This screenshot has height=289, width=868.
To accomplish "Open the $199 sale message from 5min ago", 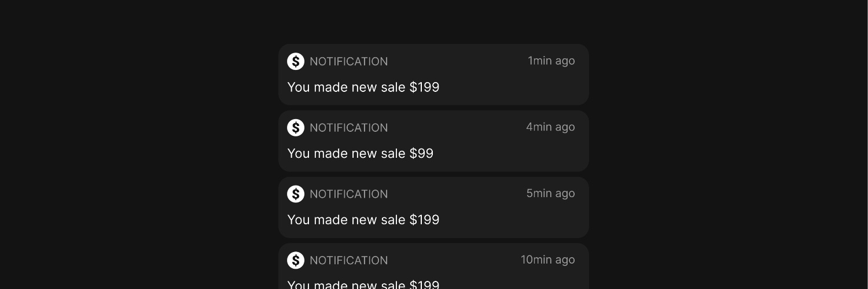I will pos(363,220).
